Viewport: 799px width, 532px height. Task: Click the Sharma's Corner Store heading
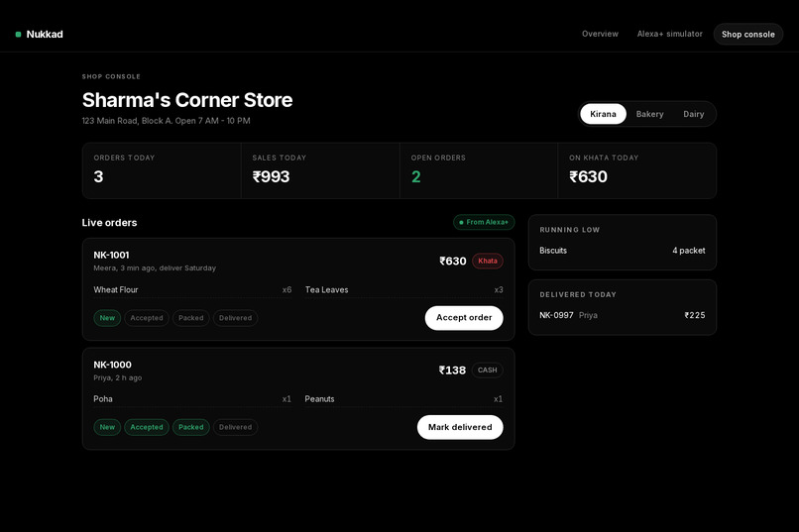click(x=187, y=100)
